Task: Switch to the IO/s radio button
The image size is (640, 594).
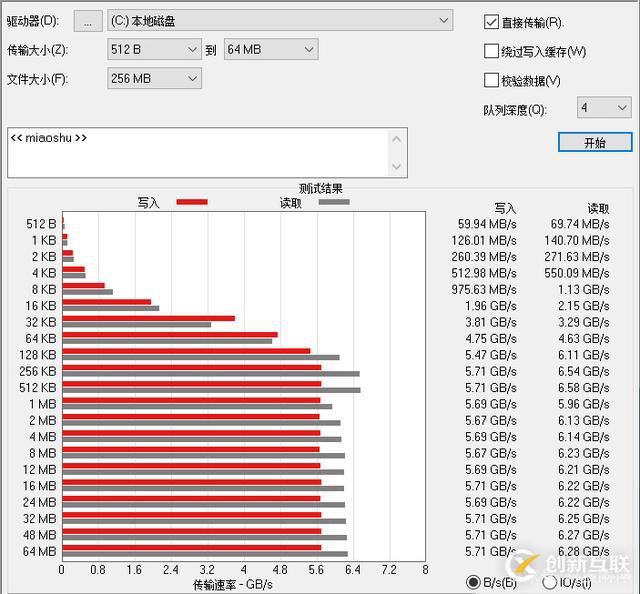Action: [549, 582]
